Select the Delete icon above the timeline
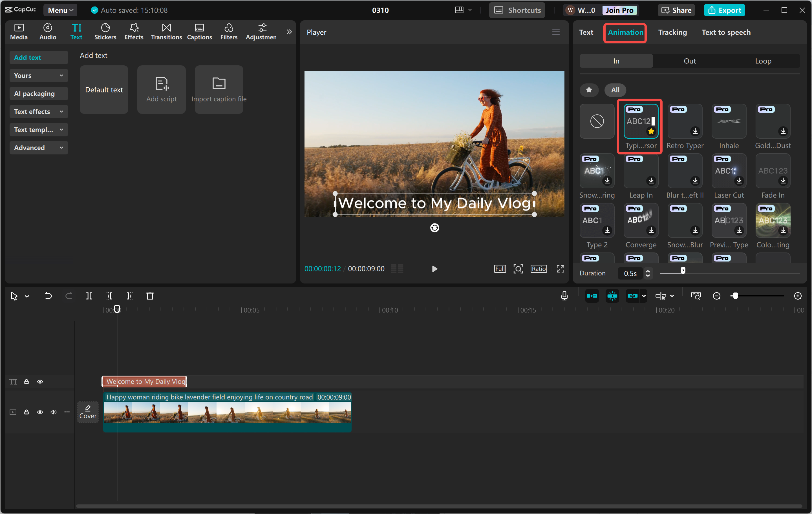This screenshot has width=812, height=514. click(x=150, y=296)
